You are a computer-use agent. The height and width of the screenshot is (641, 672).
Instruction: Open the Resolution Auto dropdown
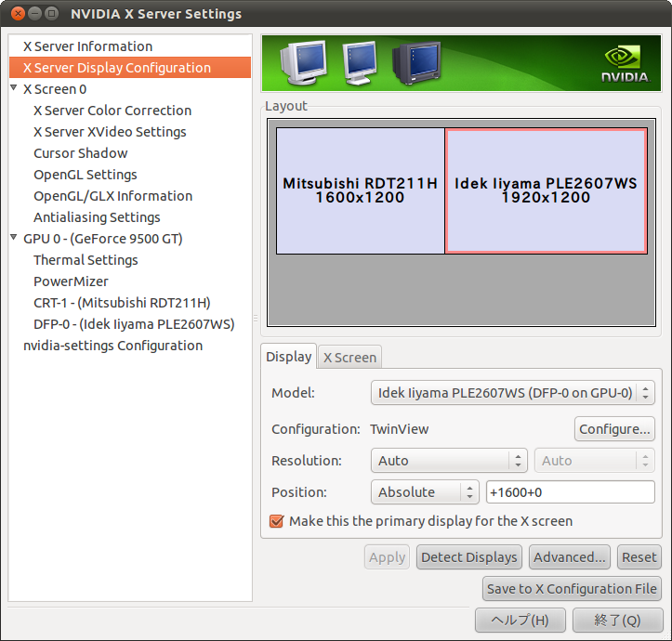tap(451, 461)
